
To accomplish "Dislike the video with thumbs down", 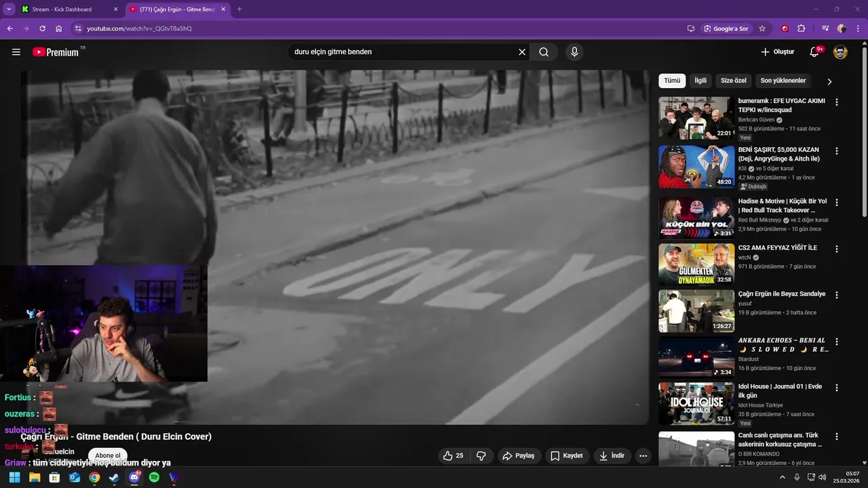I will [481, 455].
